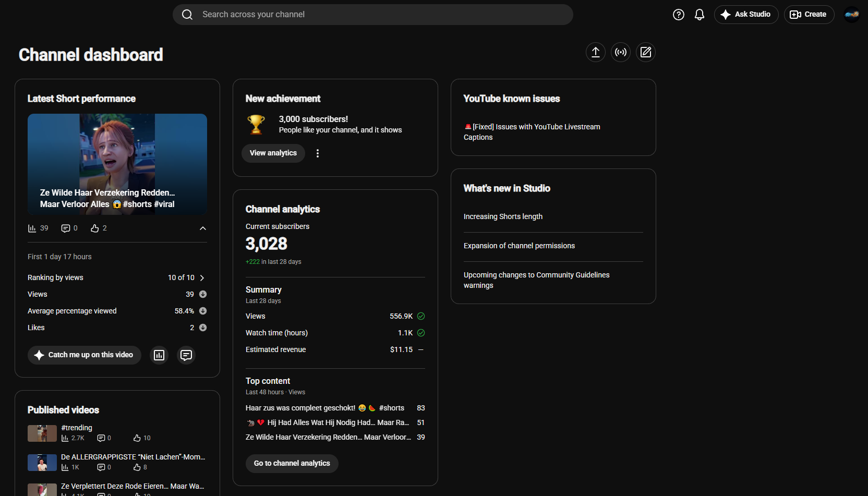Click green check icon beside Watch time
Image resolution: width=868 pixels, height=496 pixels.
(421, 333)
